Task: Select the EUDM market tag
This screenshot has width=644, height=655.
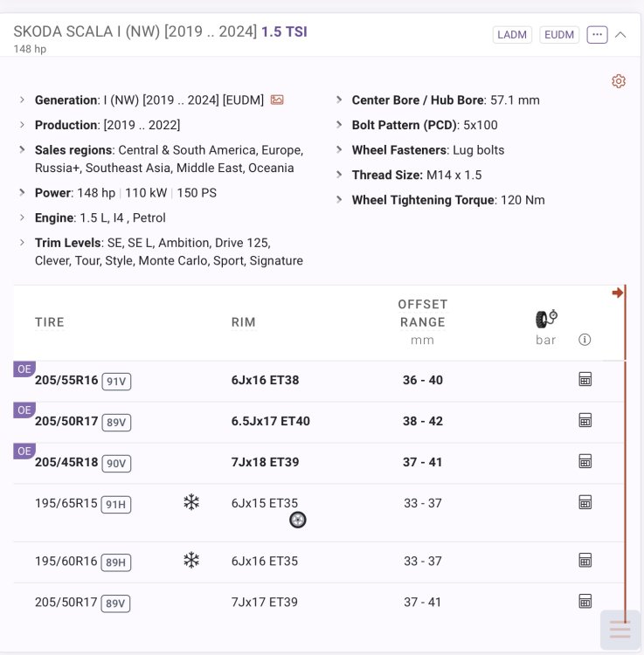Action: (x=559, y=35)
